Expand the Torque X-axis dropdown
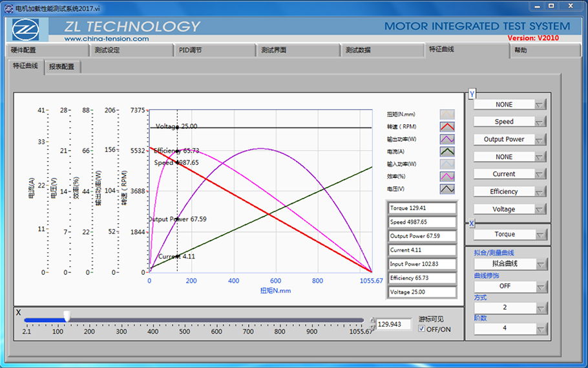 pyautogui.click(x=510, y=234)
